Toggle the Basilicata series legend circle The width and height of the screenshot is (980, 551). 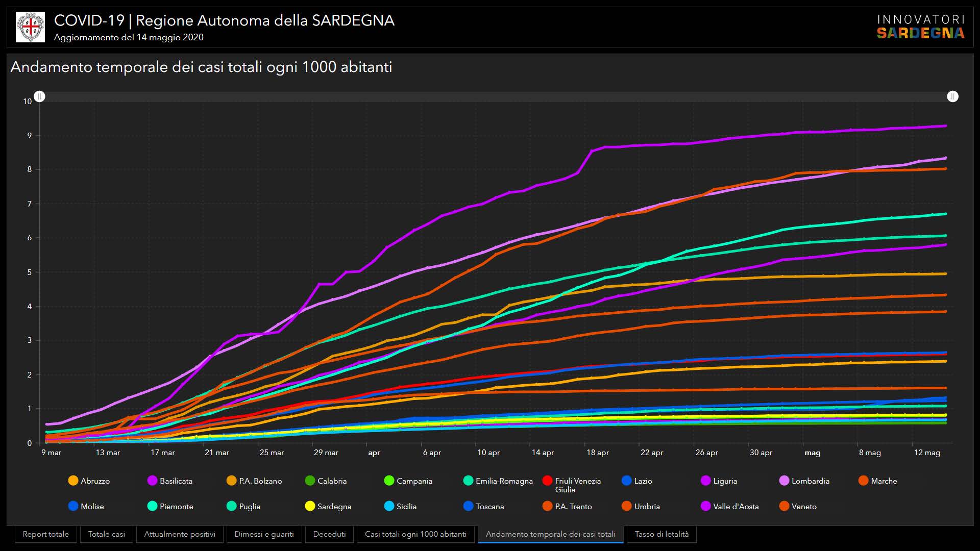pos(152,481)
